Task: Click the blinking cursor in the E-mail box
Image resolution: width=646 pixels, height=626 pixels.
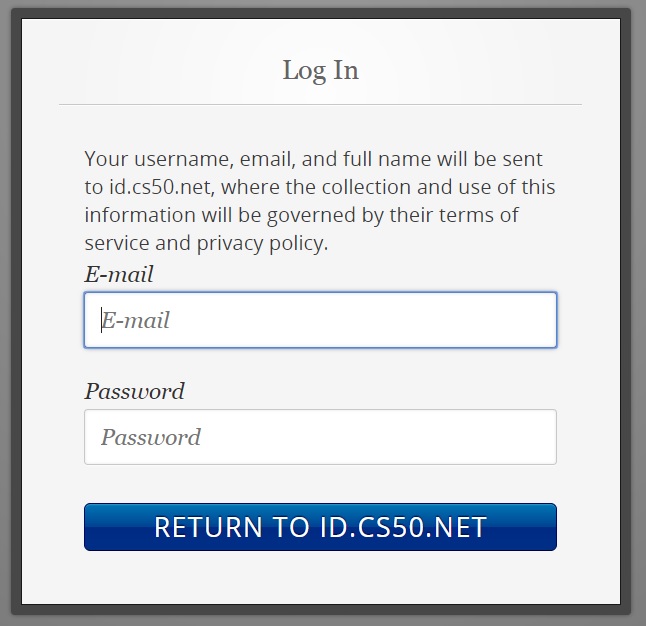Action: pyautogui.click(x=101, y=320)
